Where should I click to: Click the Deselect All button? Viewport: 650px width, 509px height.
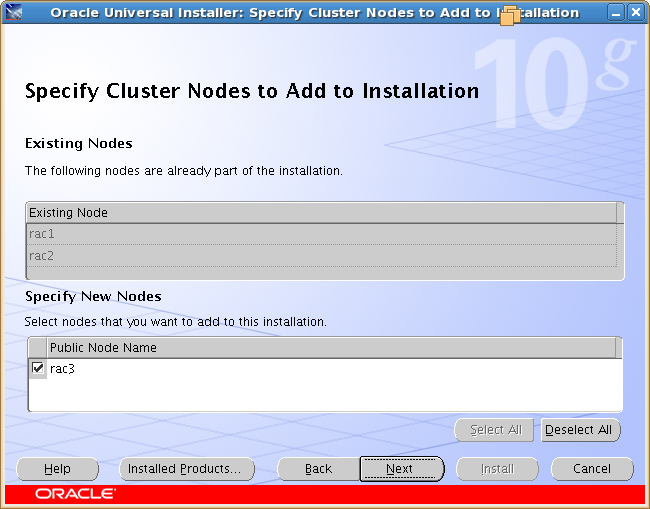pyautogui.click(x=580, y=430)
